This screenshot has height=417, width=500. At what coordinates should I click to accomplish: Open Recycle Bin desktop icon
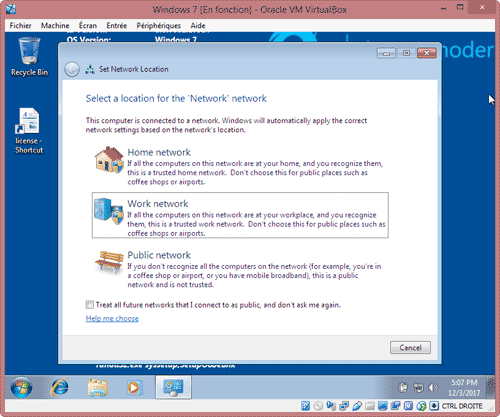pyautogui.click(x=29, y=57)
